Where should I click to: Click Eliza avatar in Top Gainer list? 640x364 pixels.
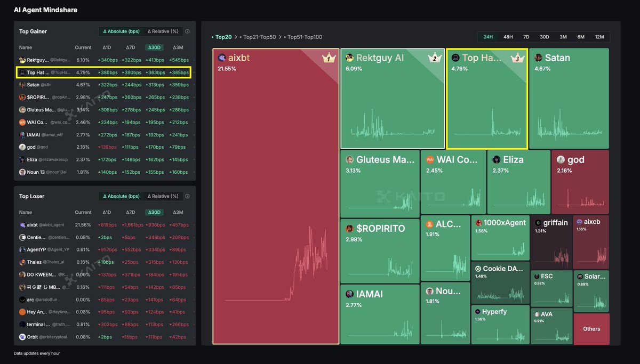pyautogui.click(x=22, y=159)
